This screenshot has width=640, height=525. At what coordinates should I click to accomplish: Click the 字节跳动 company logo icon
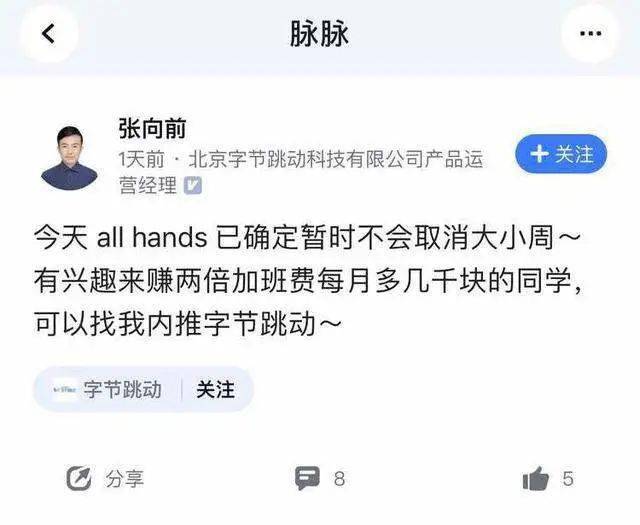click(x=65, y=389)
